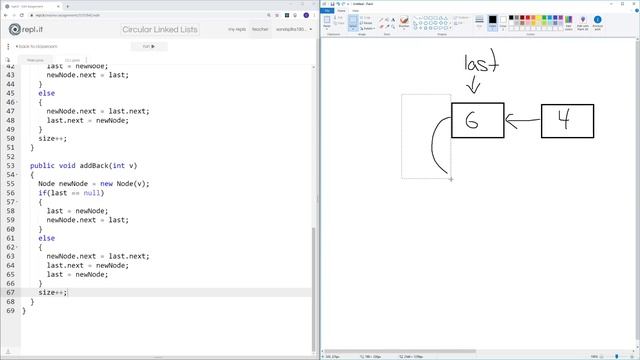
Task: Collapse the code fold at line 46
Action: click(17, 102)
